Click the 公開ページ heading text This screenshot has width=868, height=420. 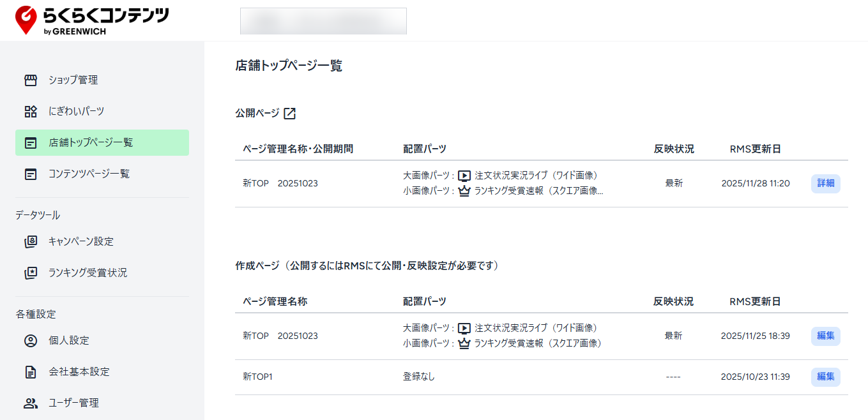click(x=257, y=114)
